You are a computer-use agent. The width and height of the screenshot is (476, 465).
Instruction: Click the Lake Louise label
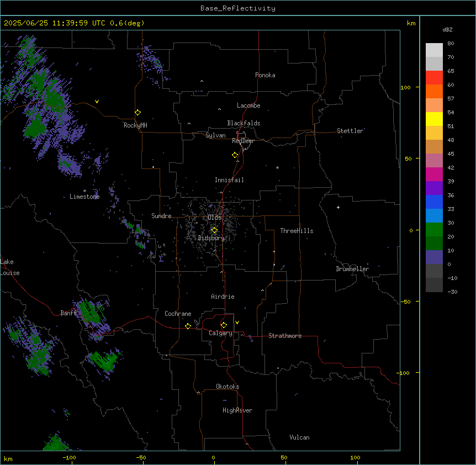pos(10,267)
